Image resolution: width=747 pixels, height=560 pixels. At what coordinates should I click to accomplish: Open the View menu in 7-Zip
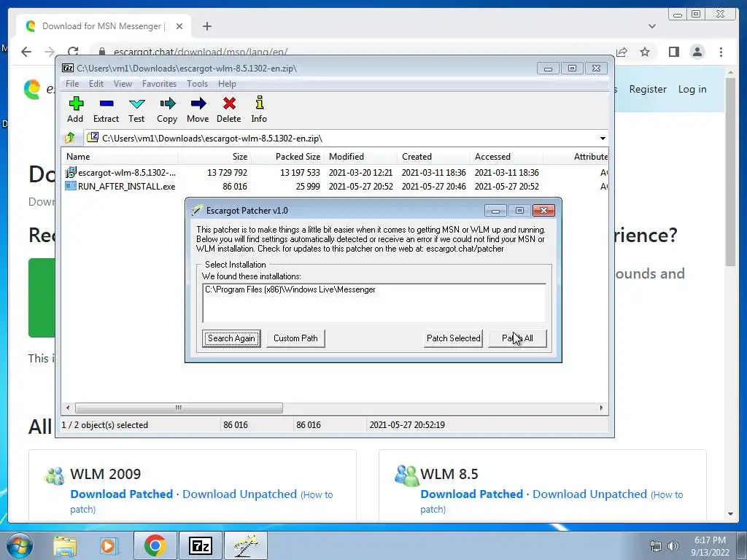coord(123,84)
